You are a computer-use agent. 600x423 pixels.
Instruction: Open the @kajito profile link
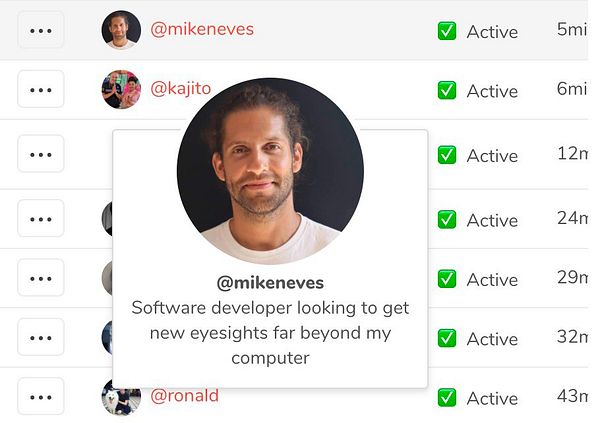coord(181,89)
